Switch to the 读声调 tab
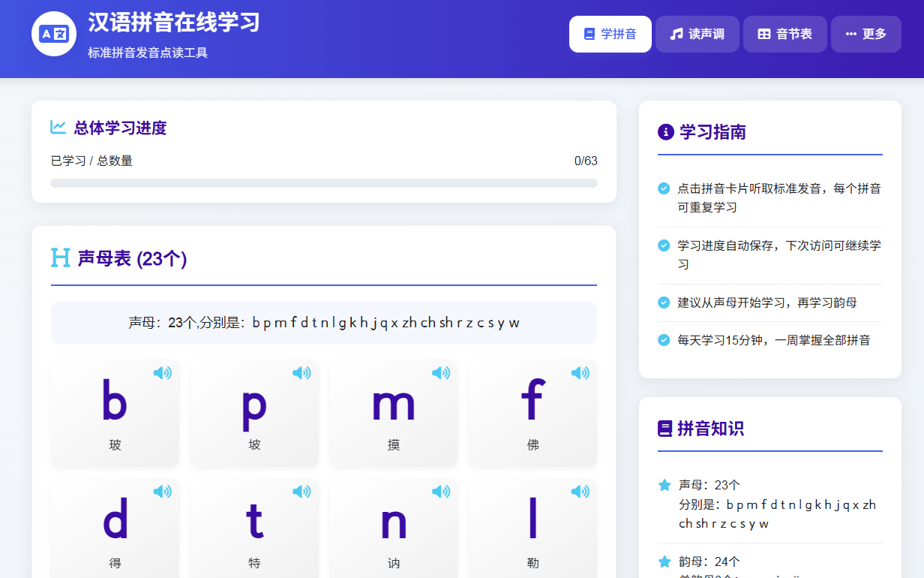Image resolution: width=924 pixels, height=578 pixels. [697, 33]
